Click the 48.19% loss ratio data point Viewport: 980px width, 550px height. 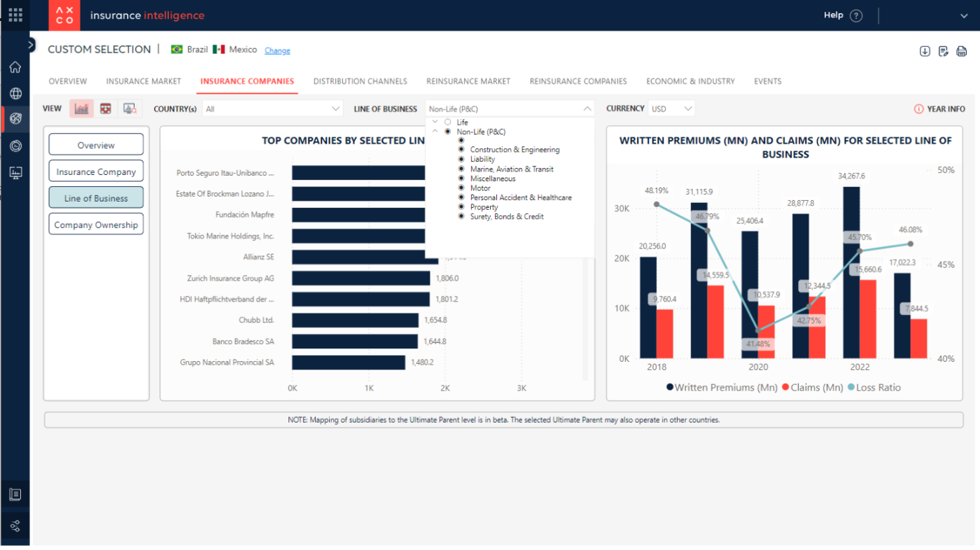point(657,204)
